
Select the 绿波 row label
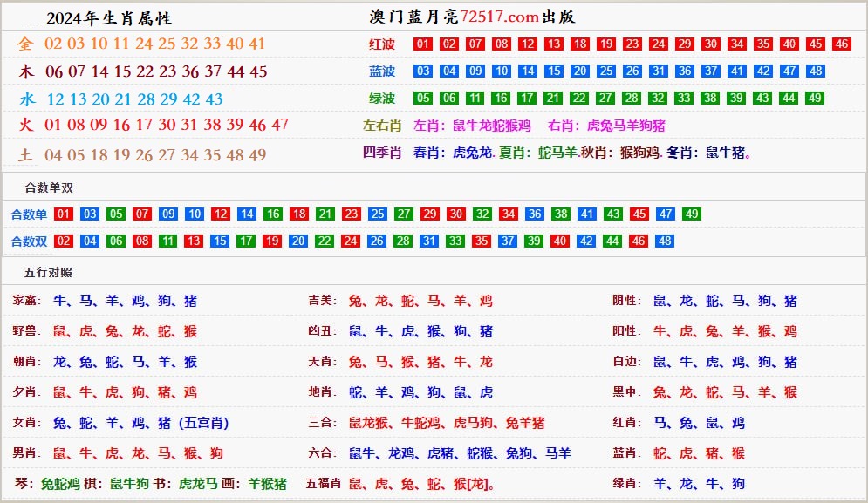(x=382, y=99)
